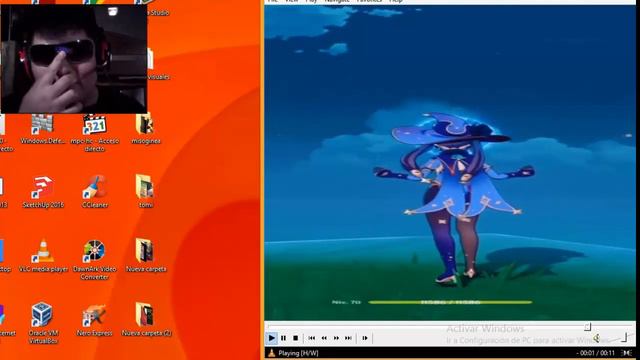
Task: Click the 'Playing [H/W]' status text
Action: [298, 353]
